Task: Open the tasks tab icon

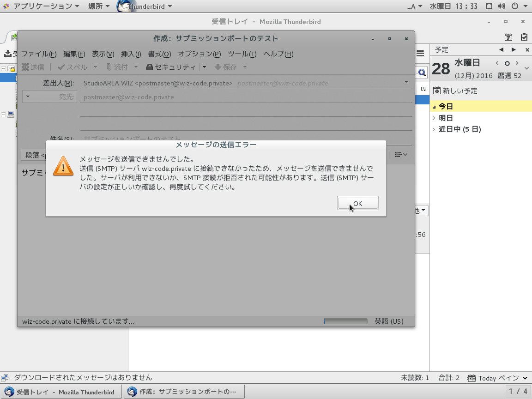Action: pyautogui.click(x=524, y=37)
